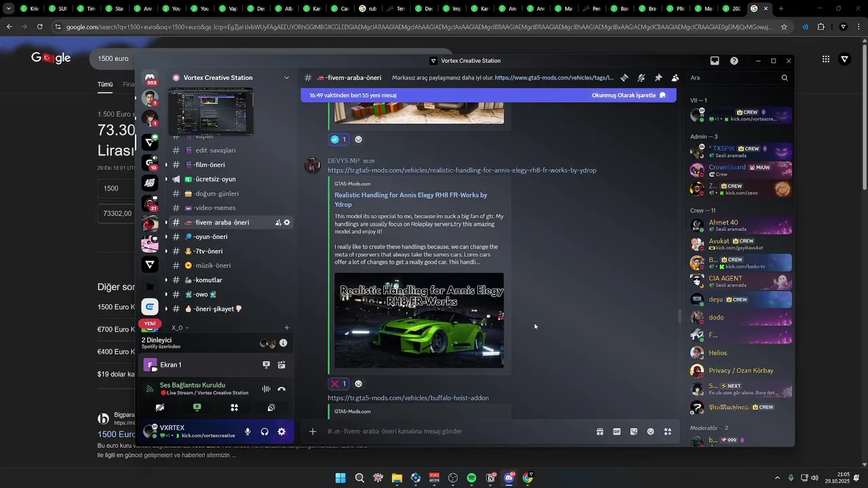Screen dimensions: 868x488
Task: Toggle microphone mute in user panel
Action: pos(248,432)
